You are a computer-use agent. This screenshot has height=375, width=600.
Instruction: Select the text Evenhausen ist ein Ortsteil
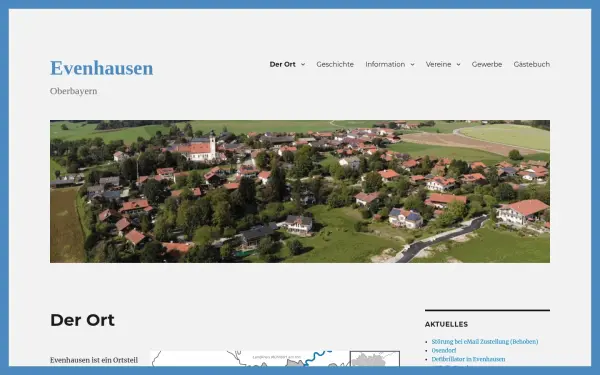pos(94,360)
